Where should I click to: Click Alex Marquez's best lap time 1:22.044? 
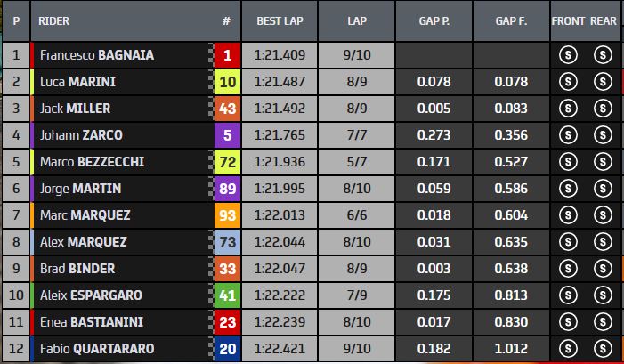point(280,242)
